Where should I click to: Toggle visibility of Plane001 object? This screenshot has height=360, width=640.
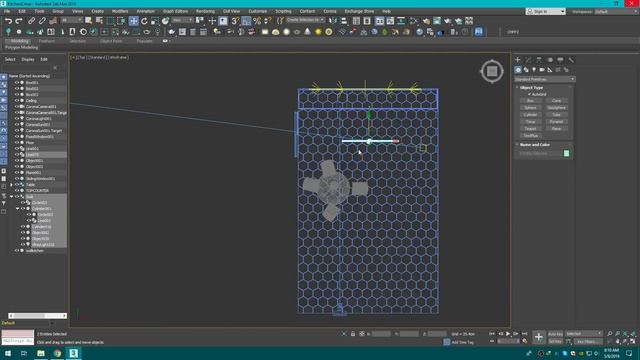(17, 173)
